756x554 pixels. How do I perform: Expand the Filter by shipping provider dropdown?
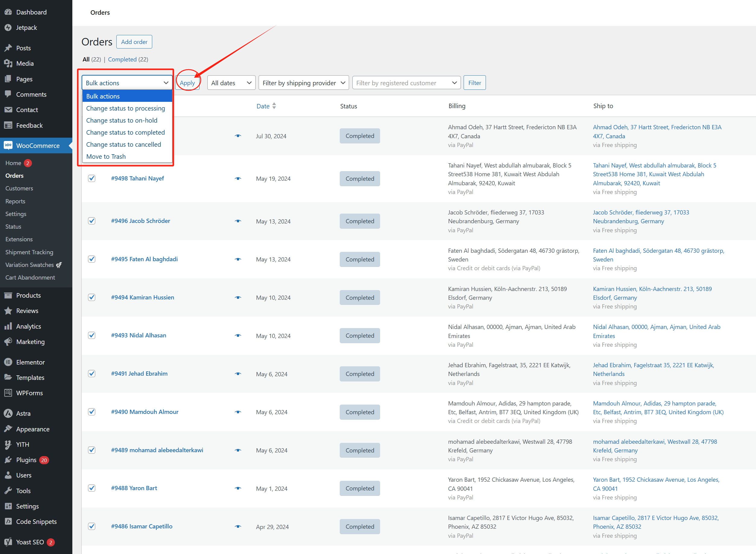pyautogui.click(x=303, y=83)
